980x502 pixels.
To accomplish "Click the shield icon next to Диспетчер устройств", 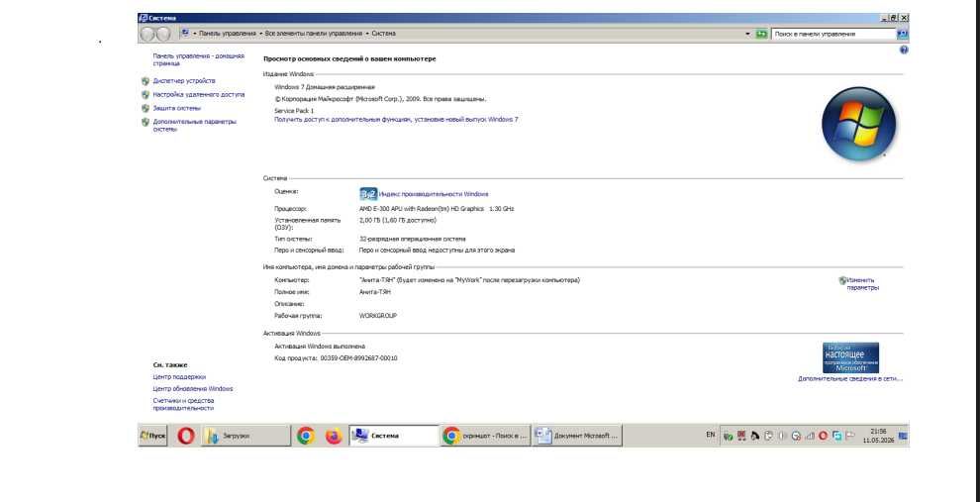I will (145, 81).
